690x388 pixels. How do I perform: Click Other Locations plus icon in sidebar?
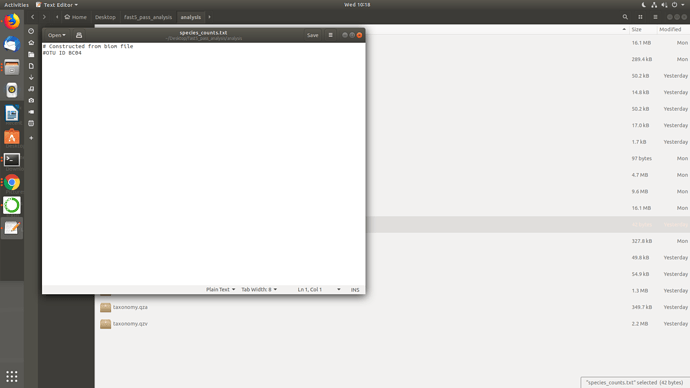click(x=31, y=138)
